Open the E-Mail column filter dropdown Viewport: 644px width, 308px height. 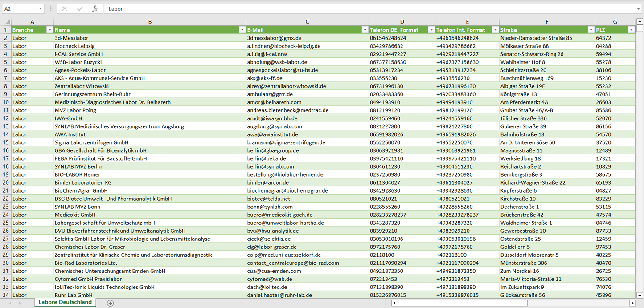pos(365,30)
